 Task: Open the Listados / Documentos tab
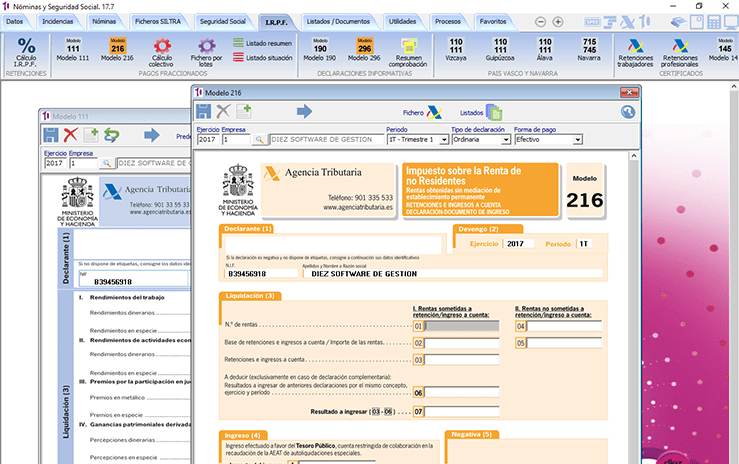pyautogui.click(x=339, y=20)
